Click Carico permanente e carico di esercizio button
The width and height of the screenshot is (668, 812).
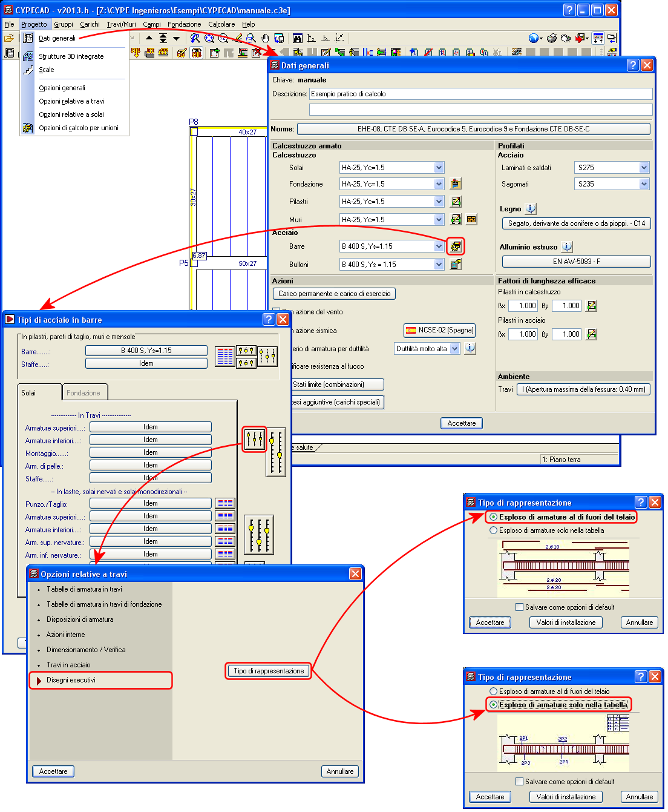tap(334, 294)
